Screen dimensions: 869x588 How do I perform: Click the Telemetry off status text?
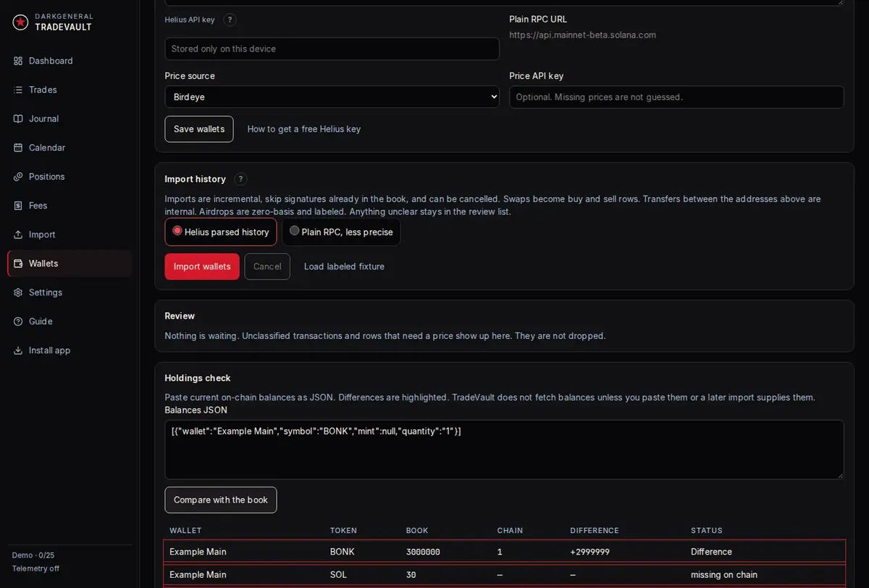[35, 568]
